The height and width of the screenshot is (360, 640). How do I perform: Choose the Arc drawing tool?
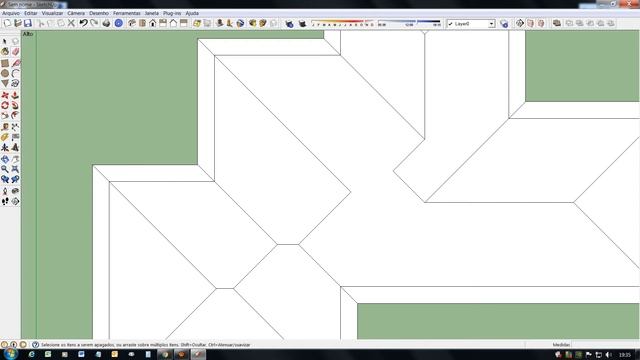click(15, 73)
